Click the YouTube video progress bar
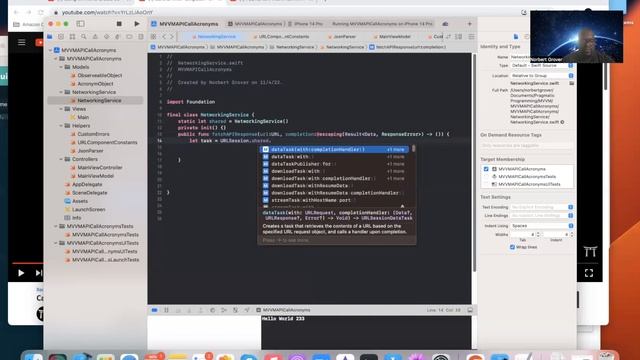 (27, 263)
